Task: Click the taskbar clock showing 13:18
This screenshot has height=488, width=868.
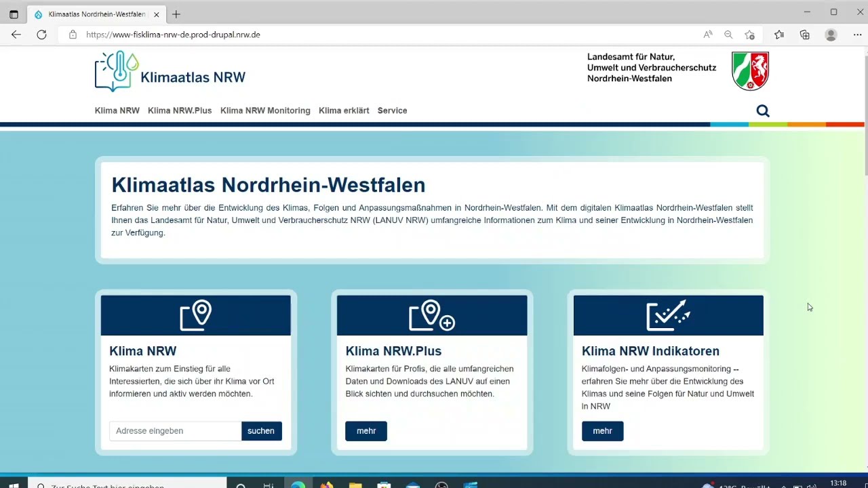Action: pyautogui.click(x=838, y=483)
